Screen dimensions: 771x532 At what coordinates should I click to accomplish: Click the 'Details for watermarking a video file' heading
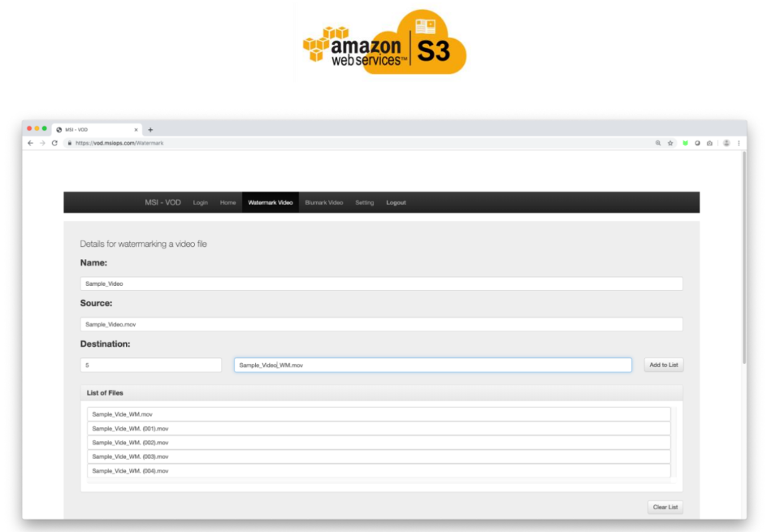tap(144, 244)
